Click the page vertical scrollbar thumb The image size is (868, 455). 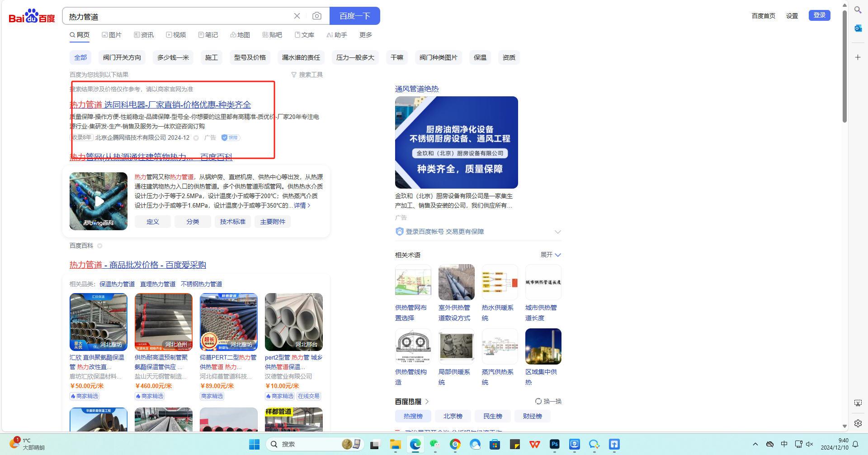point(844,66)
